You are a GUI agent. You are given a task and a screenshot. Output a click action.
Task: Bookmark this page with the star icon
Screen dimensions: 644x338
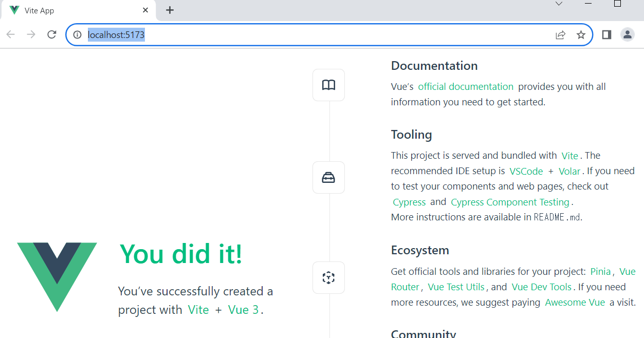(x=581, y=34)
